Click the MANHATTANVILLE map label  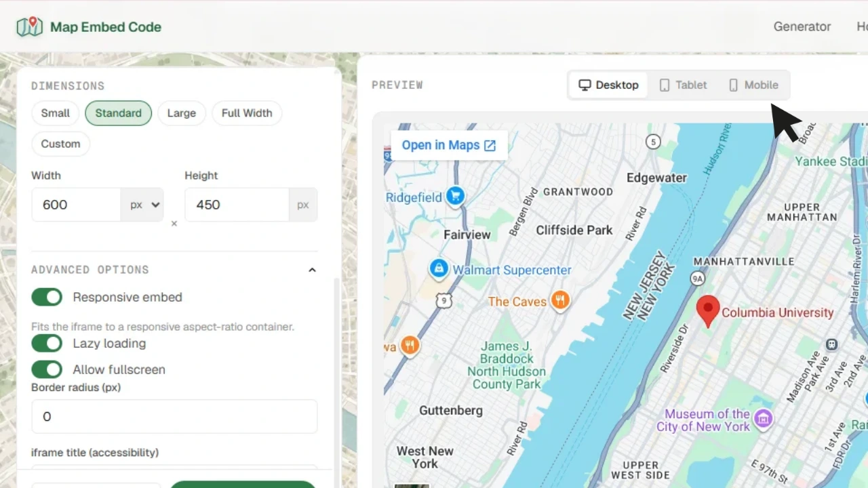tap(744, 262)
